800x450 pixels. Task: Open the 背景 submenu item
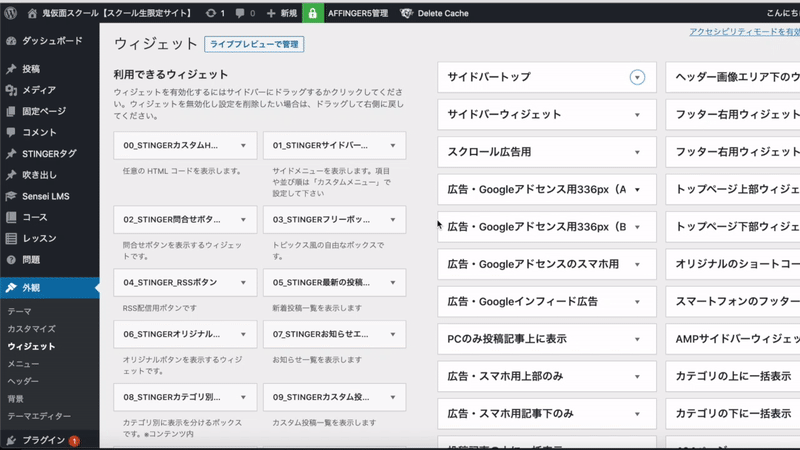point(15,398)
